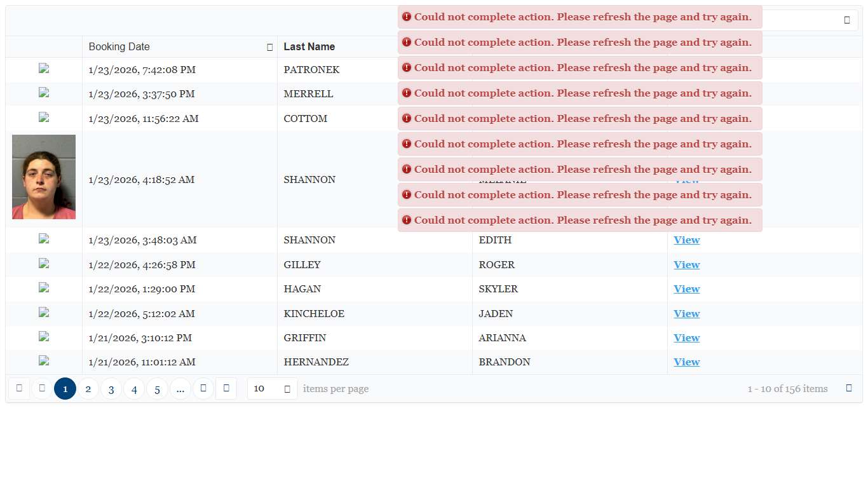This screenshot has width=868, height=488.
Task: Jump to the last page of results
Action: 226,388
